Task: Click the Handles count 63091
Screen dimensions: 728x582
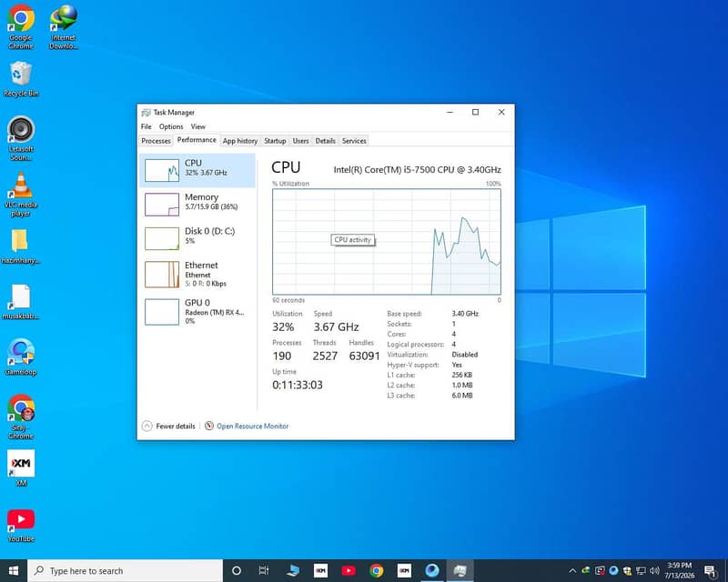Action: point(364,356)
